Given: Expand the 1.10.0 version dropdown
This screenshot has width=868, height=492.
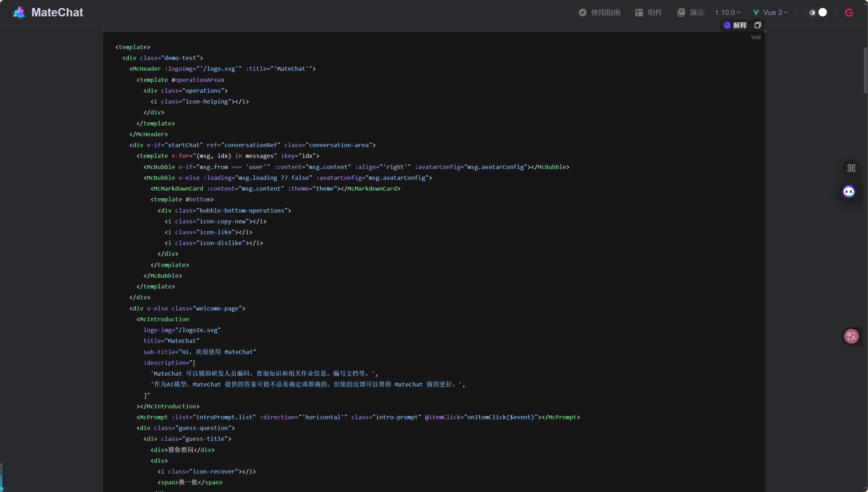Looking at the screenshot, I should (x=727, y=13).
